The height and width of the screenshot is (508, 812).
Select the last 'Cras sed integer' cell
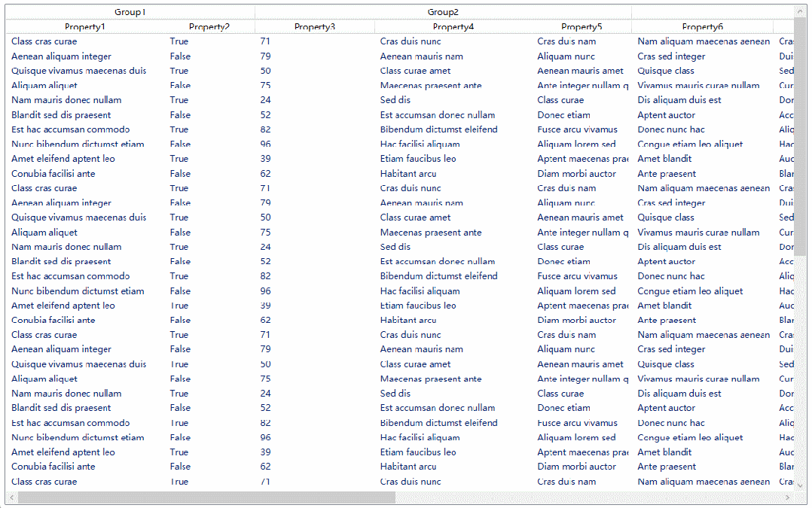pyautogui.click(x=702, y=349)
